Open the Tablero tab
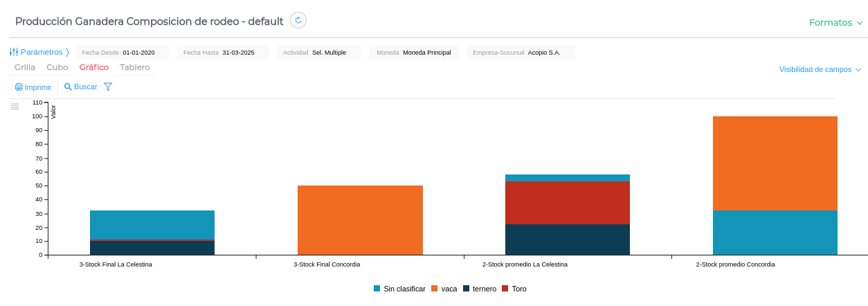868x306 pixels. (135, 67)
